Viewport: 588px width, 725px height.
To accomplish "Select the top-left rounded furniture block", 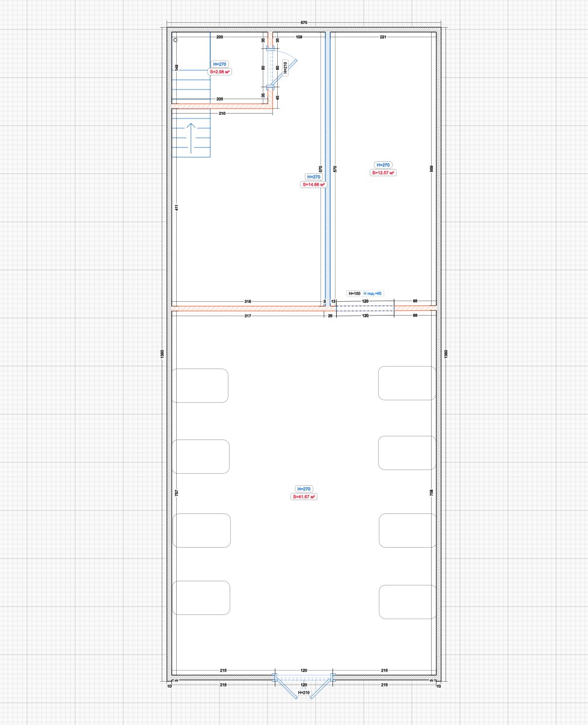I will (x=200, y=385).
